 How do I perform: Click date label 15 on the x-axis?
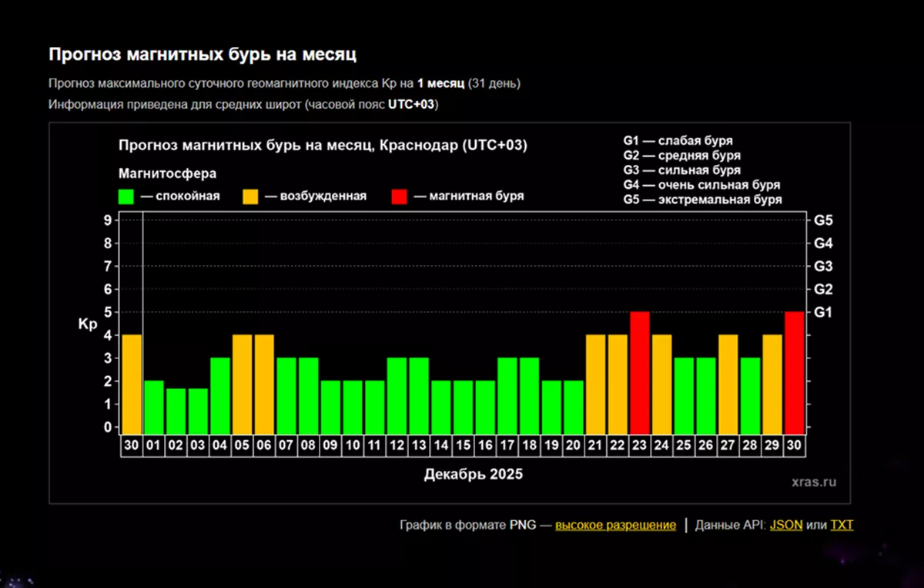click(463, 447)
